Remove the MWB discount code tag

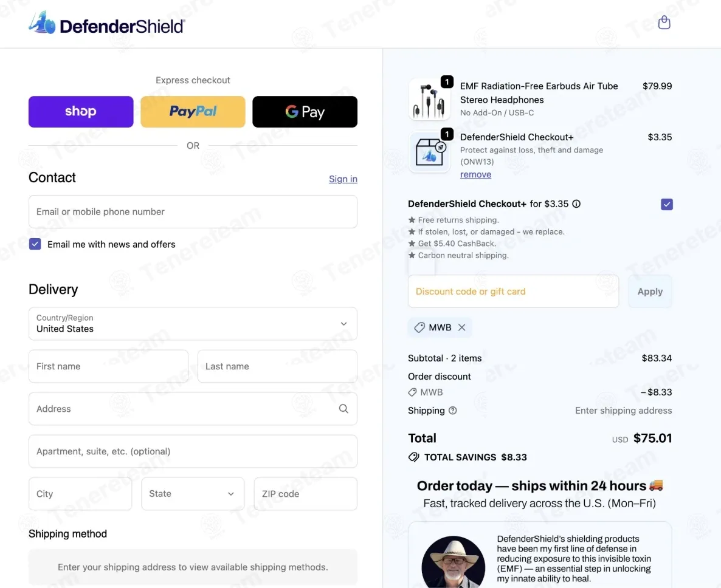pos(462,327)
